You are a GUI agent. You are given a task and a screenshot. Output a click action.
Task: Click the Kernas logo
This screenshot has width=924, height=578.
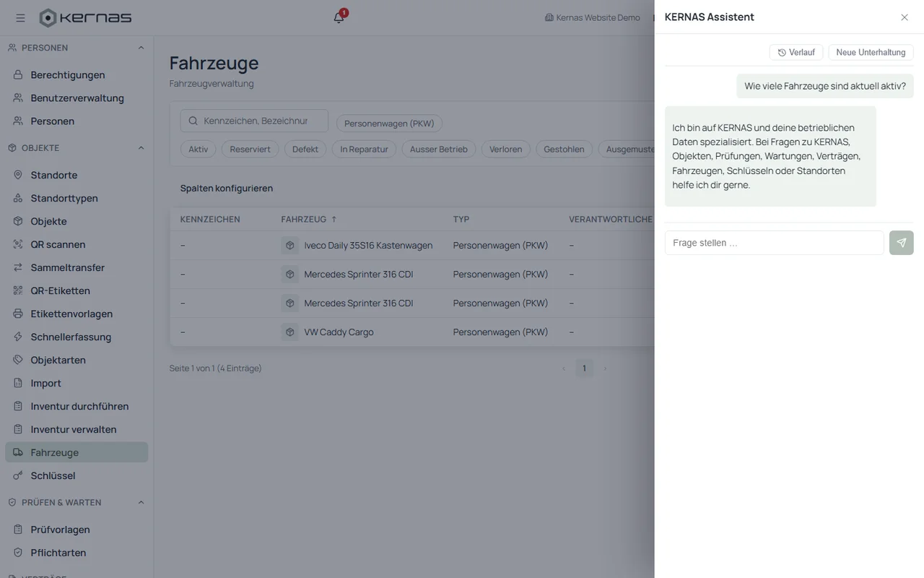85,17
